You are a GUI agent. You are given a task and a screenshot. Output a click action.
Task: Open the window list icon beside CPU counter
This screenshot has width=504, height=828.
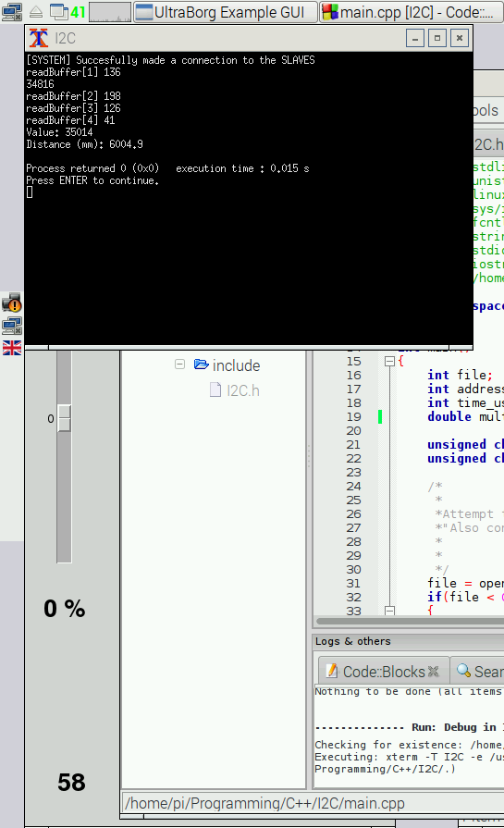click(x=58, y=12)
